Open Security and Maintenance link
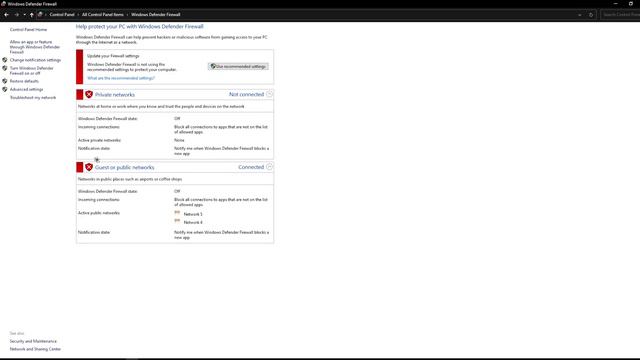Viewport: 640px width, 360px height. pos(33,341)
